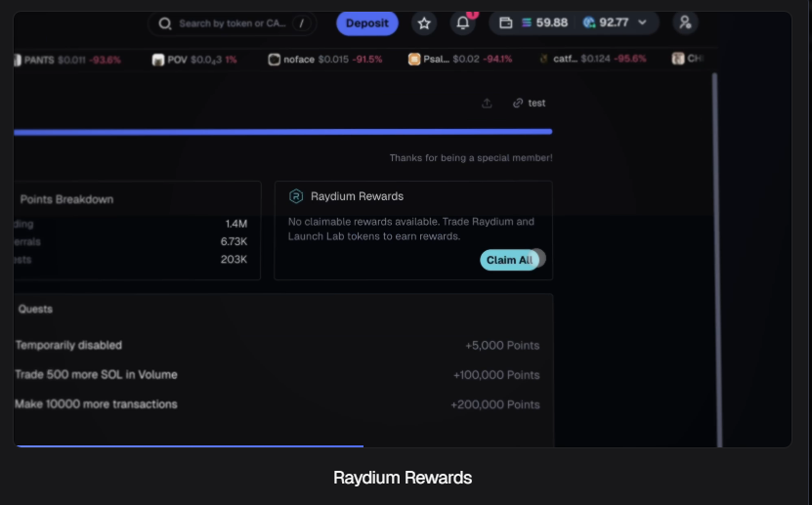Click the 1.4M points value
Viewport: 812px width, 505px height.
coord(236,224)
